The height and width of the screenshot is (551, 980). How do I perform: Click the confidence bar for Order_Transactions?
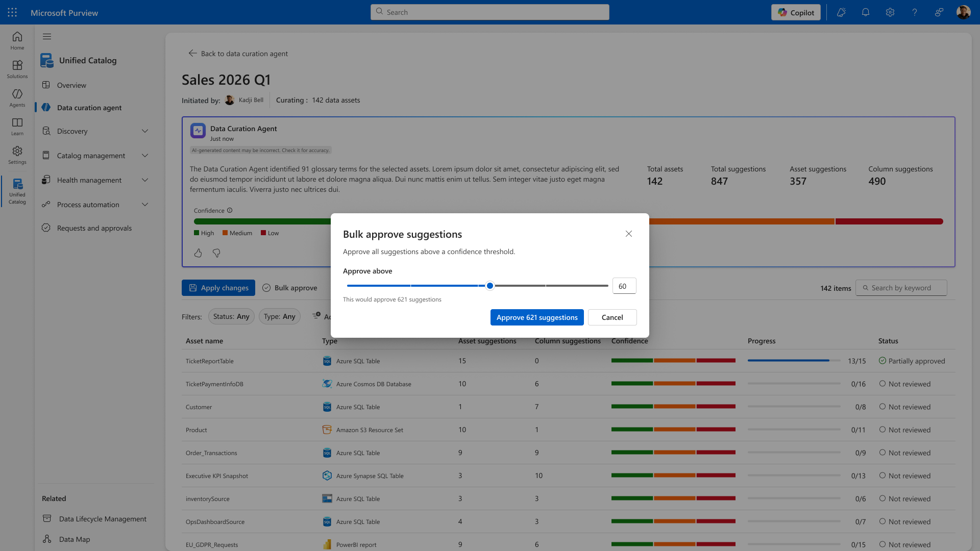click(673, 453)
